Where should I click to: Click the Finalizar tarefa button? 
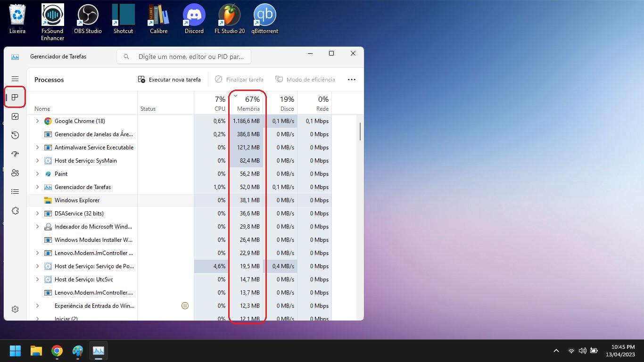[239, 79]
